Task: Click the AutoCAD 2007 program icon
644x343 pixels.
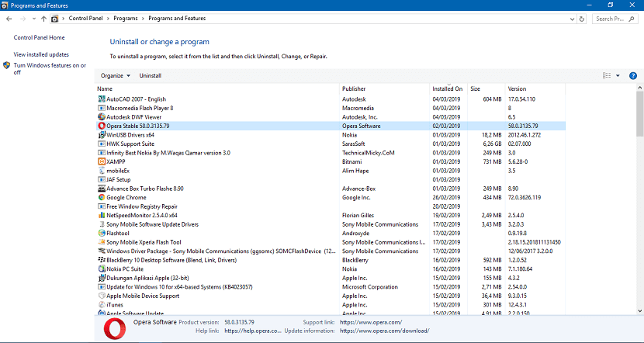Action: [102, 99]
